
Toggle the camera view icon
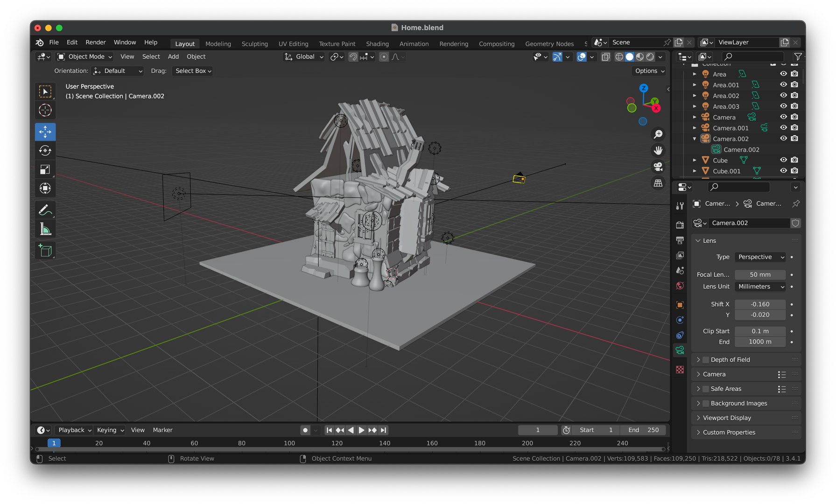coord(658,167)
